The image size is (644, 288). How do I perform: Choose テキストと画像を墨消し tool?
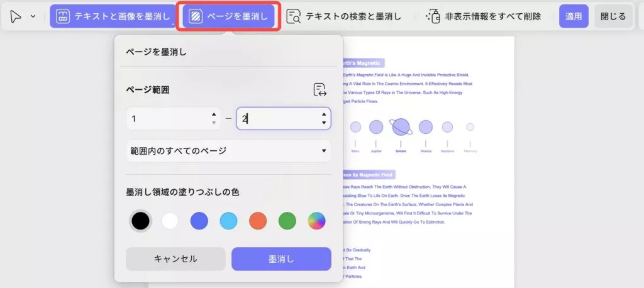113,16
